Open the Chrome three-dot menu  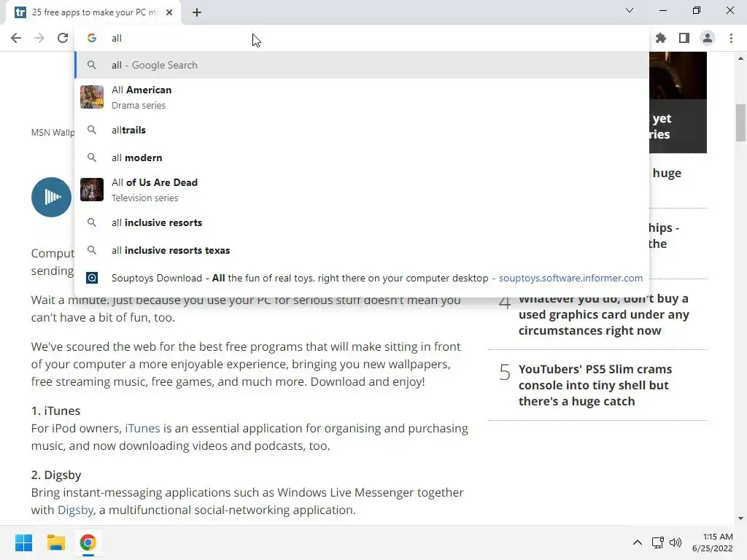pyautogui.click(x=731, y=38)
